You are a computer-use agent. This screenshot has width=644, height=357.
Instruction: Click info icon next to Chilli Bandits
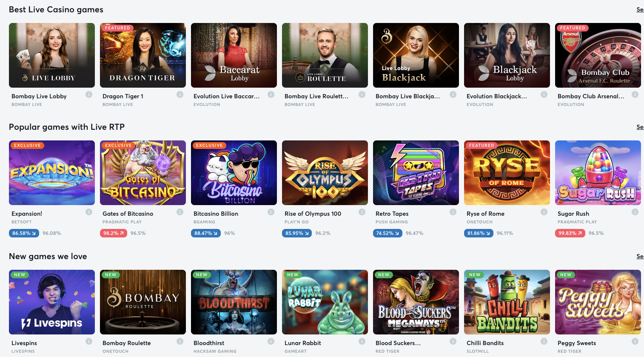(544, 341)
